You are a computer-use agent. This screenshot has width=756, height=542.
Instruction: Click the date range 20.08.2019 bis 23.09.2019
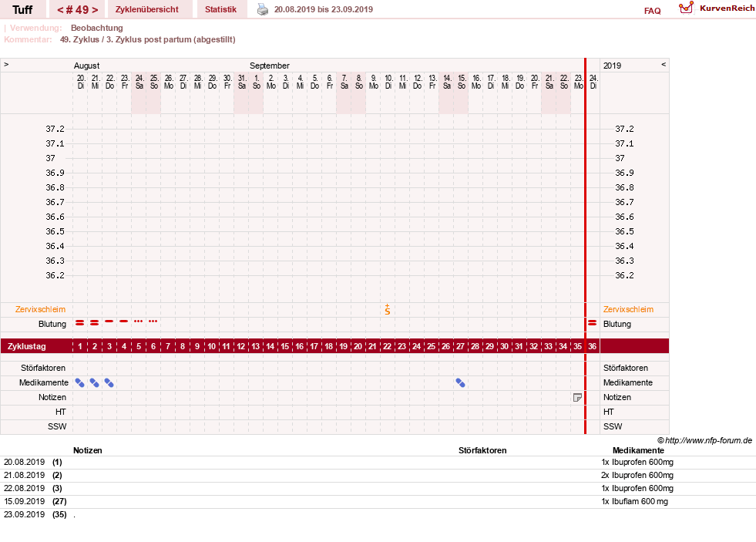(x=324, y=9)
